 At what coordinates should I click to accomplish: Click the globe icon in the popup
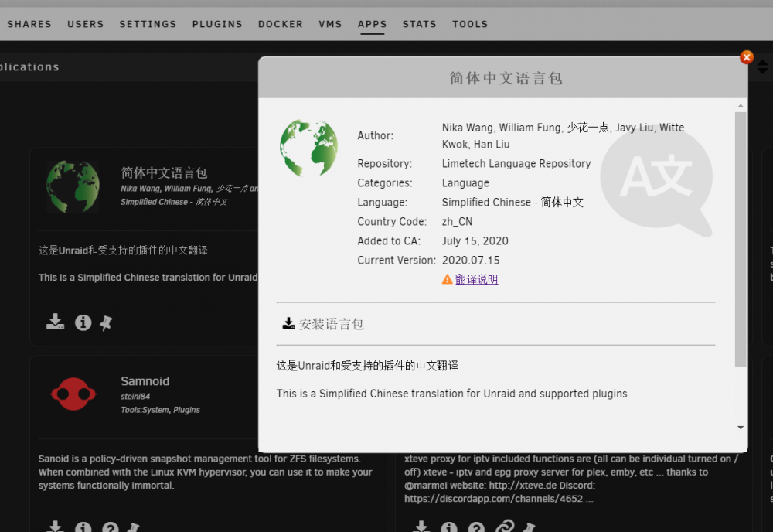(308, 148)
